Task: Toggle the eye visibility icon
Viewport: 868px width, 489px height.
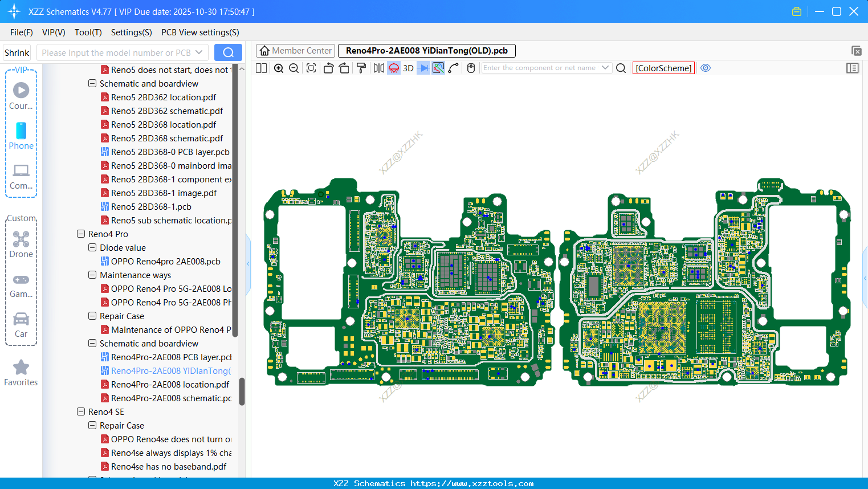Action: tap(706, 68)
